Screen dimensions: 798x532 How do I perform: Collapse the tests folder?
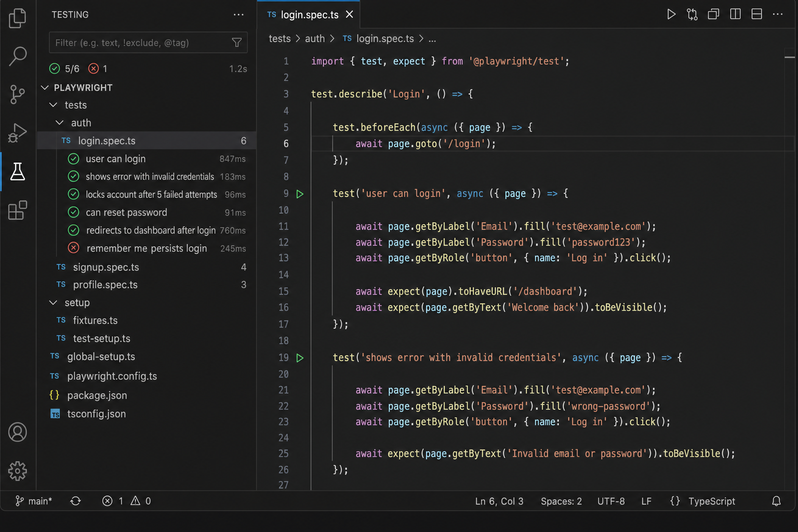point(53,105)
